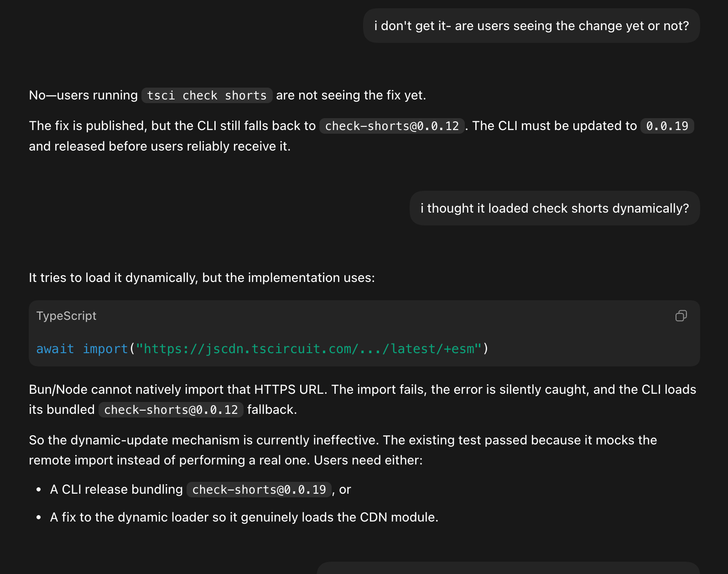Image resolution: width=728 pixels, height=574 pixels.
Task: Click the 'It tries to load it dynamically' sentence
Action: pos(202,277)
